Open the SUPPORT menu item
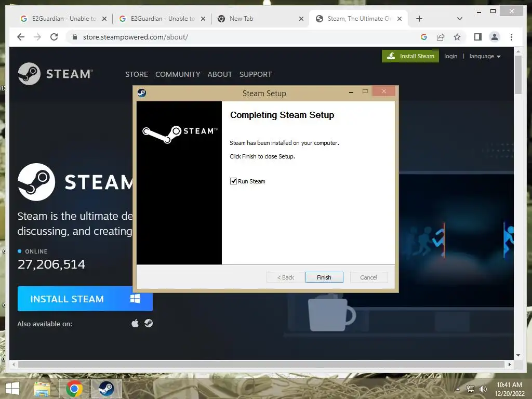 256,74
